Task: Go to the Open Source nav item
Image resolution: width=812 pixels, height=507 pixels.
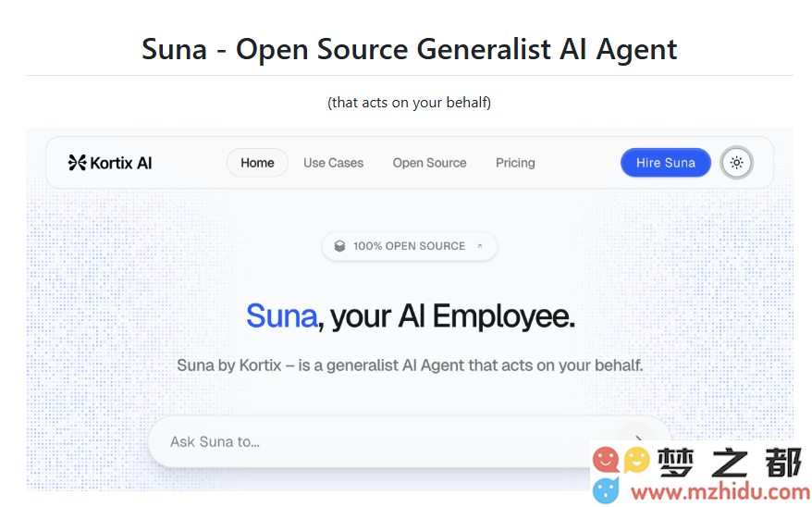Action: click(429, 163)
